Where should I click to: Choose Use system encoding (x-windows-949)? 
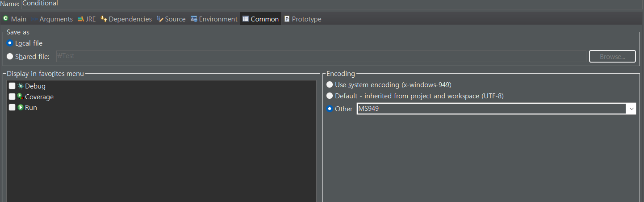330,84
